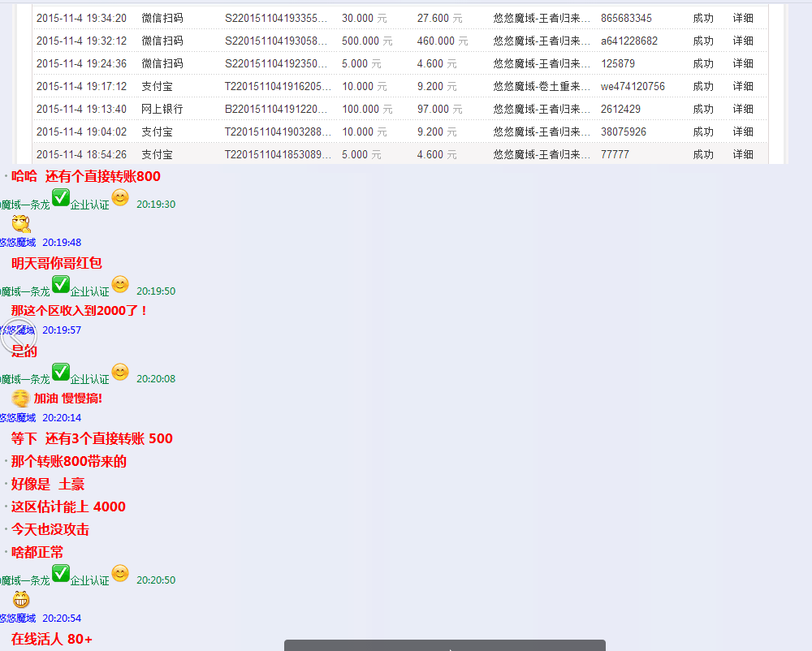Click order number starting with B220151104191220

[x=276, y=109]
